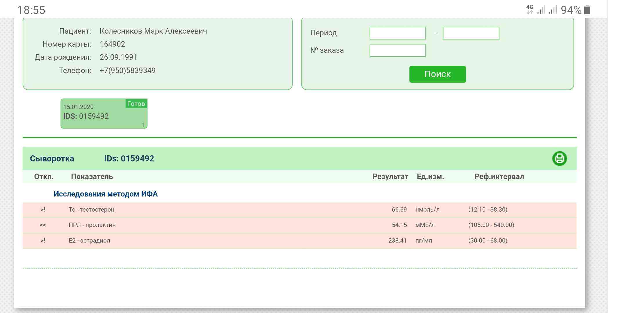
Task: Click the Реф.интервал column header
Action: [499, 177]
